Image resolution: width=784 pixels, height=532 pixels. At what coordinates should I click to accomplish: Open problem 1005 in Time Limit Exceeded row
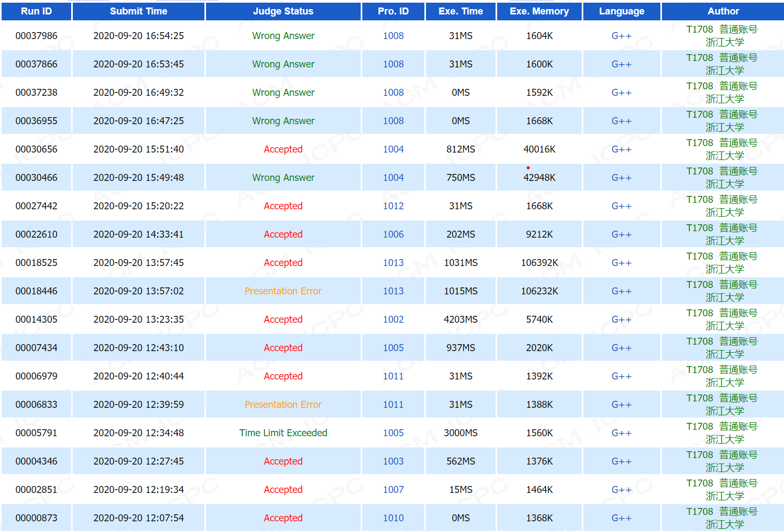(x=393, y=433)
